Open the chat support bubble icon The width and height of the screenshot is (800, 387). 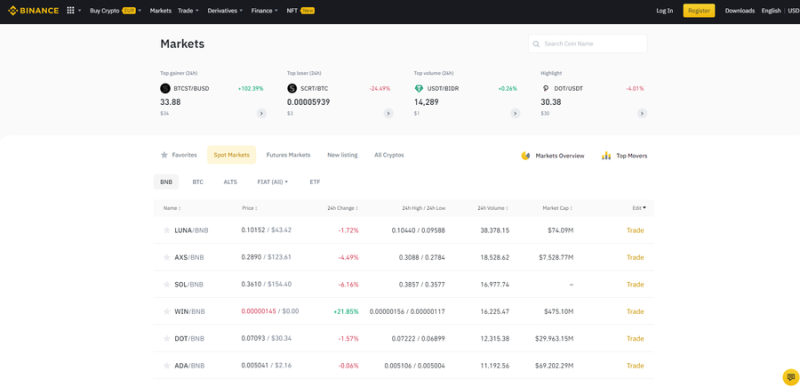click(x=791, y=377)
